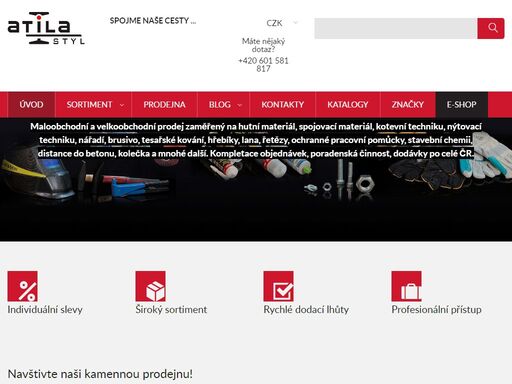Click the Rychlé dodací lhůty label
This screenshot has width=512, height=384.
[306, 310]
